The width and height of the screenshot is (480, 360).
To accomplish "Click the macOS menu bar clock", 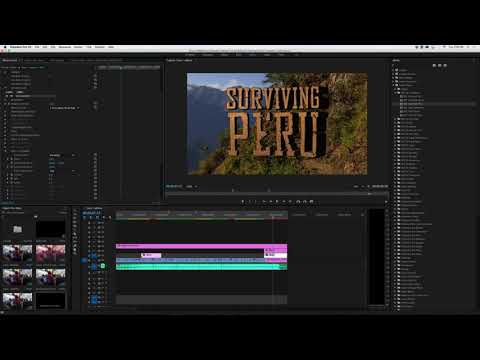I will coord(456,47).
